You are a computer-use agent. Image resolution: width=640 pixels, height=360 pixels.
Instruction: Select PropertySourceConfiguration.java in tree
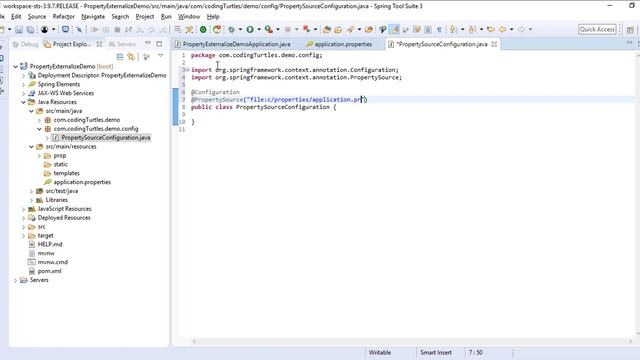(106, 138)
